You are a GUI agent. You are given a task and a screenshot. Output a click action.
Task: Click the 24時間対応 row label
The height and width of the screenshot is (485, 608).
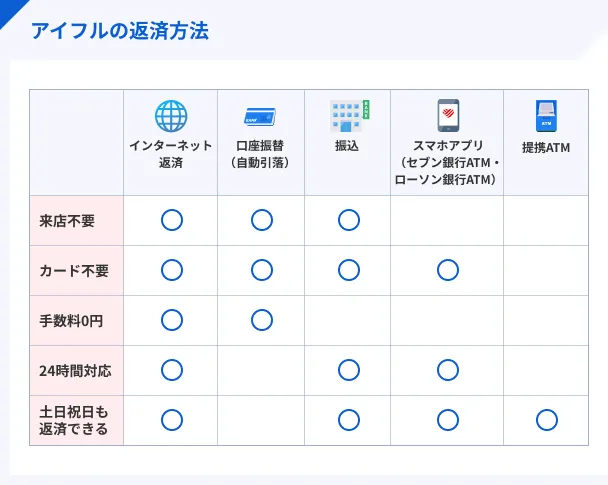tap(75, 371)
